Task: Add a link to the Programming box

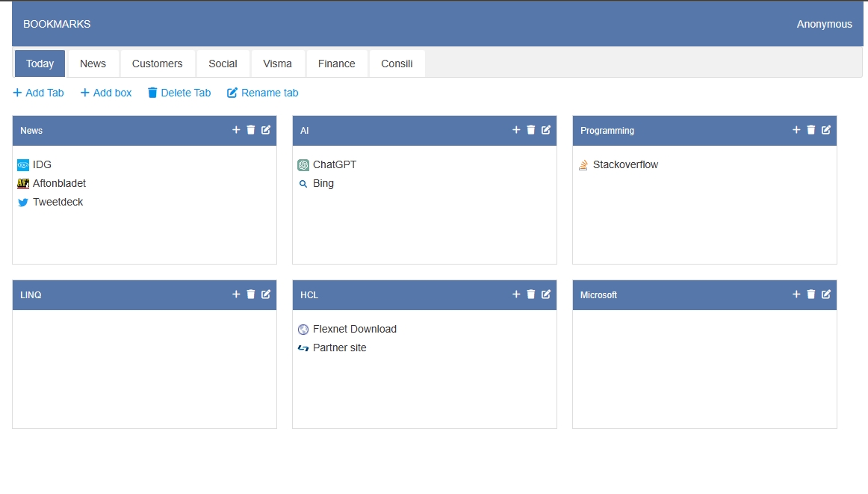Action: point(796,129)
